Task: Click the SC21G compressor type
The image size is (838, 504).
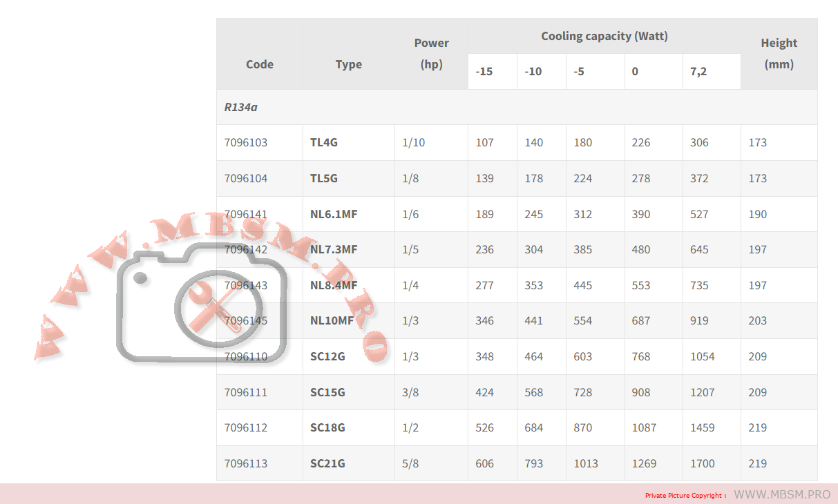Action: (327, 463)
